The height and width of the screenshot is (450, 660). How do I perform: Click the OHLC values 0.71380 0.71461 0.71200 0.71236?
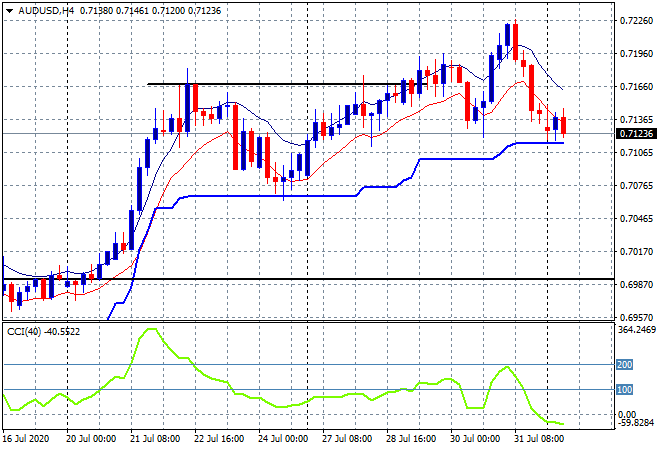click(150, 11)
